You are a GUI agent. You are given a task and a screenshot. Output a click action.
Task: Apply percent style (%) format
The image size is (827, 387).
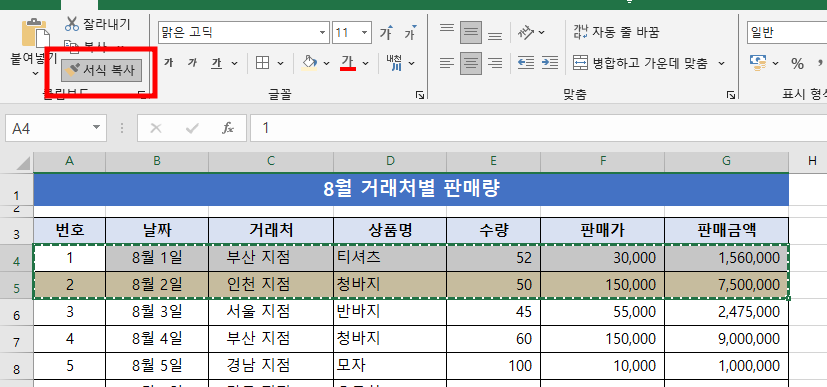[797, 63]
